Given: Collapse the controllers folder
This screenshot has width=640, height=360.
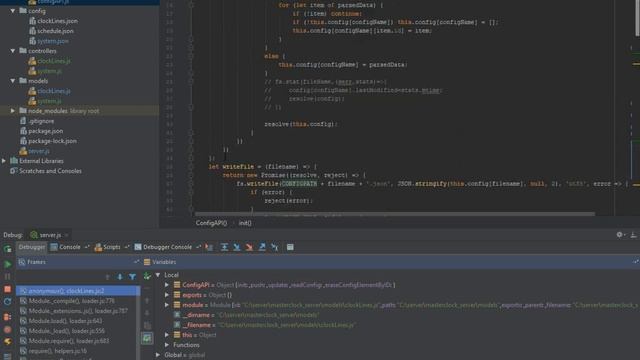Looking at the screenshot, I should pyautogui.click(x=13, y=51).
